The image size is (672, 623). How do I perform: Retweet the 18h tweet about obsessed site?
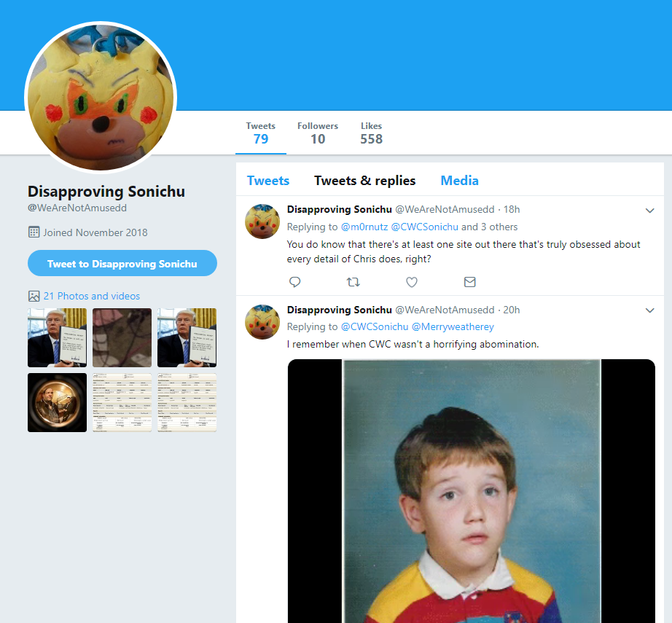click(353, 282)
